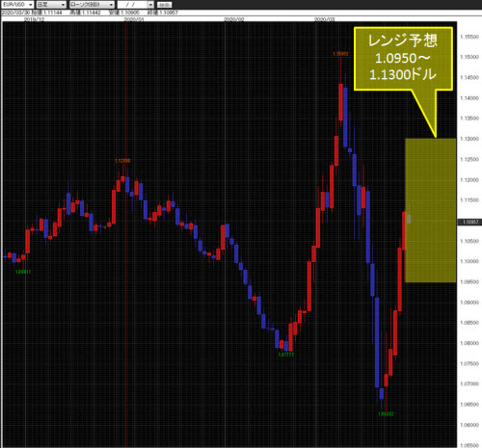Click the 2020/02 date axis label
The image size is (482, 448).
(x=234, y=19)
